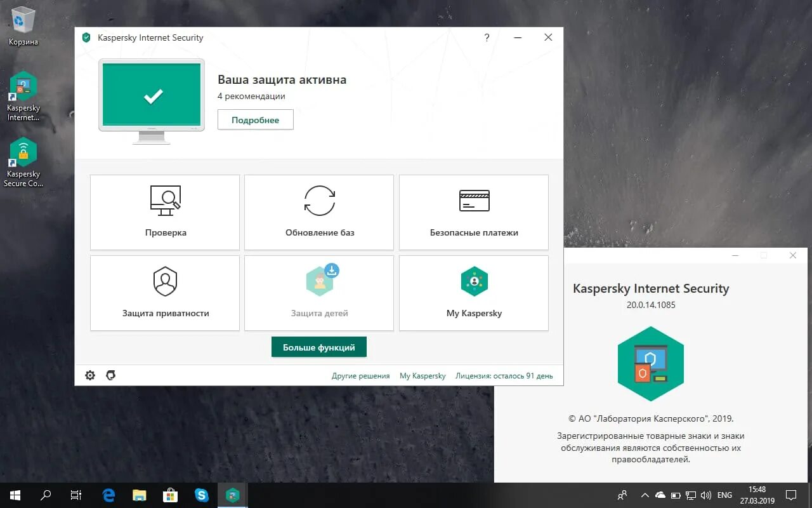Viewport: 812px width, 508px height.
Task: Click OneDrive cloud tray icon
Action: click(x=660, y=495)
